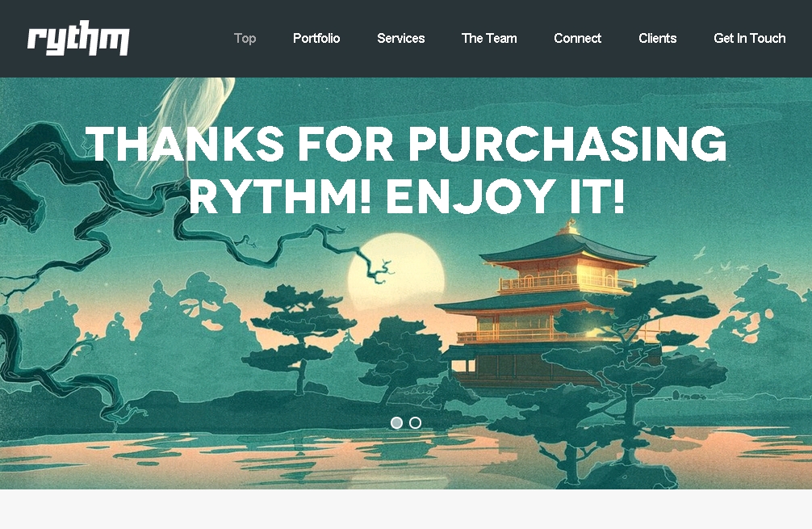Click the Get In Touch link
Image resolution: width=812 pixels, height=529 pixels.
pos(749,38)
